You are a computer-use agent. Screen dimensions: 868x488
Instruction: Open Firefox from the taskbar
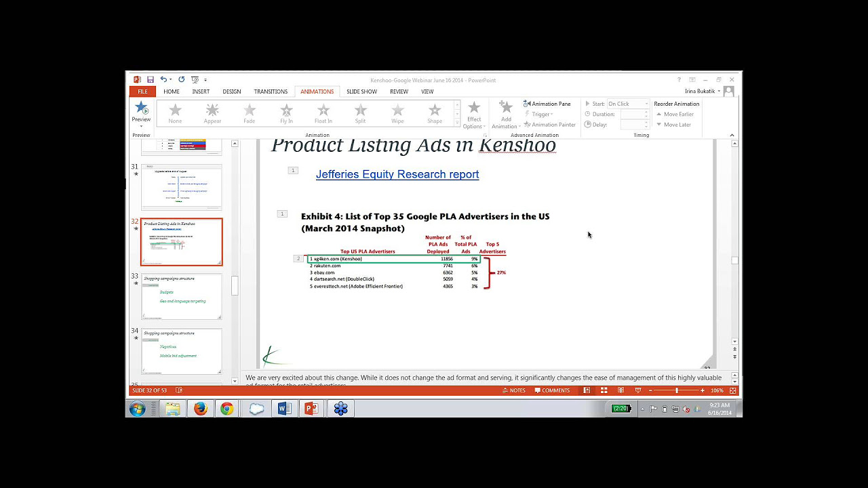(200, 409)
